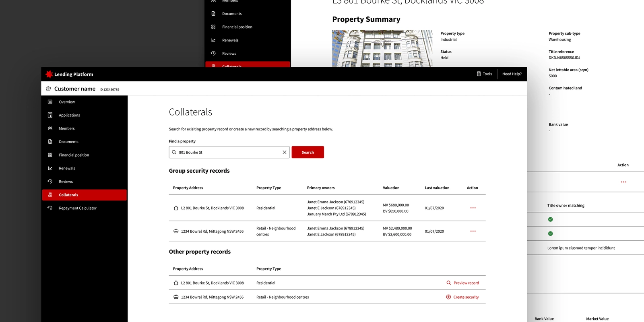This screenshot has height=322, width=644.
Task: Click the Primary owners column header
Action: tap(321, 188)
